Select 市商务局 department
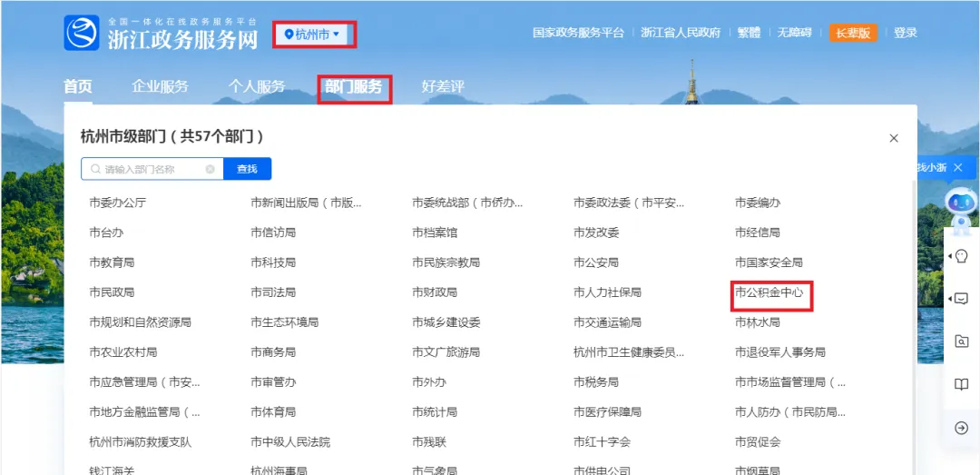Image resolution: width=980 pixels, height=475 pixels. click(273, 352)
